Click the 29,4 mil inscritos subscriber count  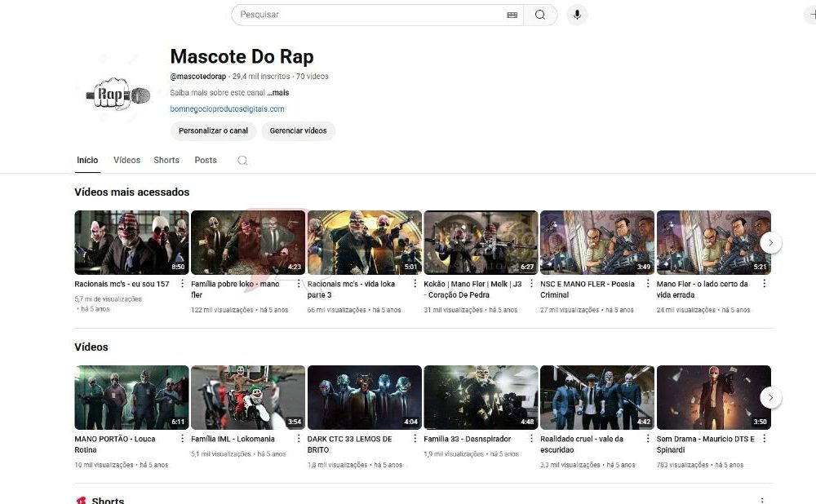(x=261, y=77)
